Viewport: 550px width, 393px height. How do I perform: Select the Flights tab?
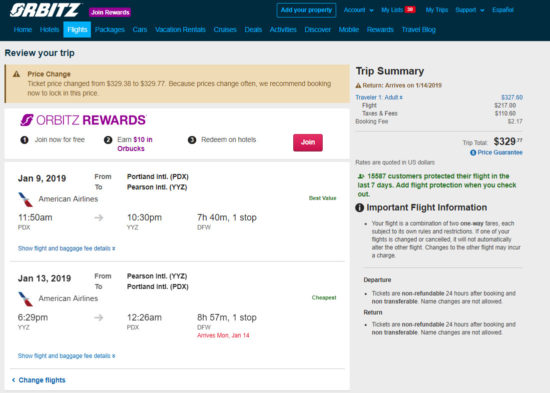tap(77, 29)
